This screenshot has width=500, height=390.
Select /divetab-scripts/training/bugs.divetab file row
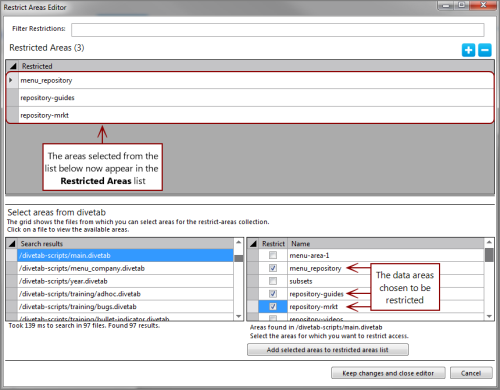(x=125, y=306)
